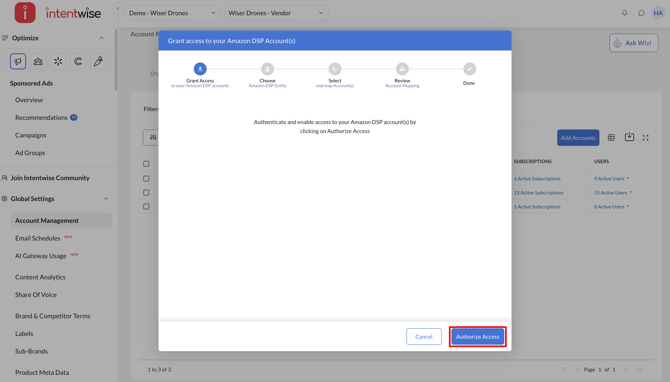Screen dimensions: 670x382
Task: Check the last account row checkbox
Action: [x=146, y=206]
